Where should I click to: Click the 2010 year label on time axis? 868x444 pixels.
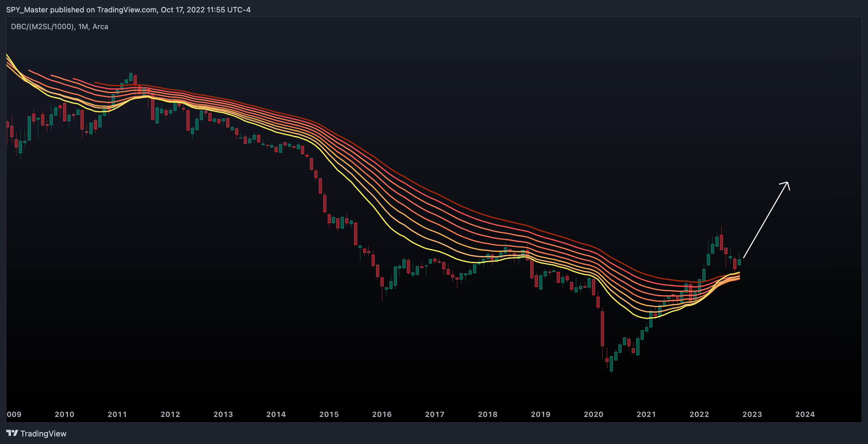[x=64, y=414]
